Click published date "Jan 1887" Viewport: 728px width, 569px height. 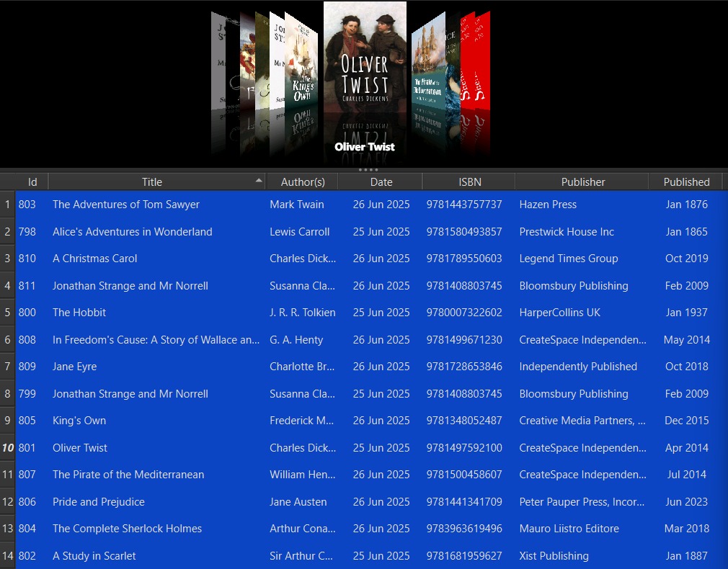point(687,556)
